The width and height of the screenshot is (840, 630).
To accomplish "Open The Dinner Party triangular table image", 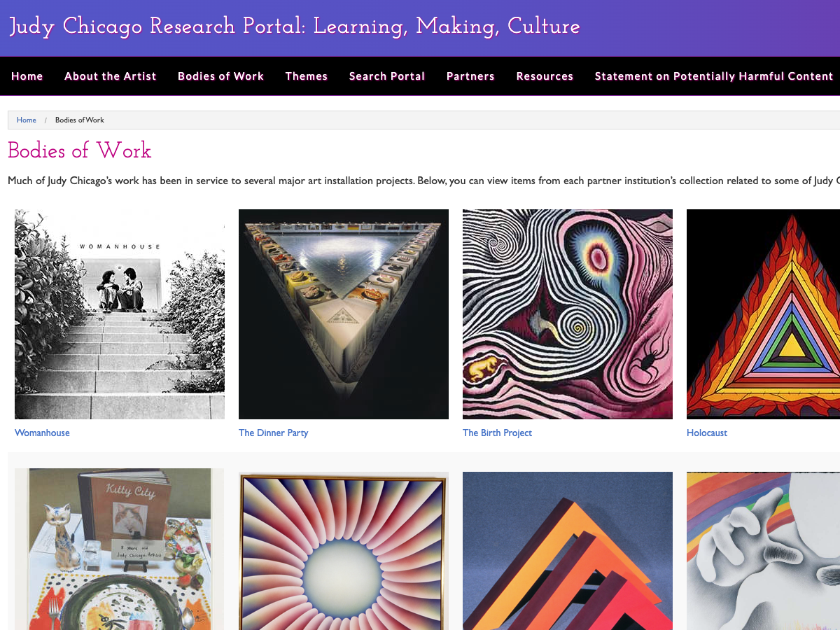I will [343, 314].
